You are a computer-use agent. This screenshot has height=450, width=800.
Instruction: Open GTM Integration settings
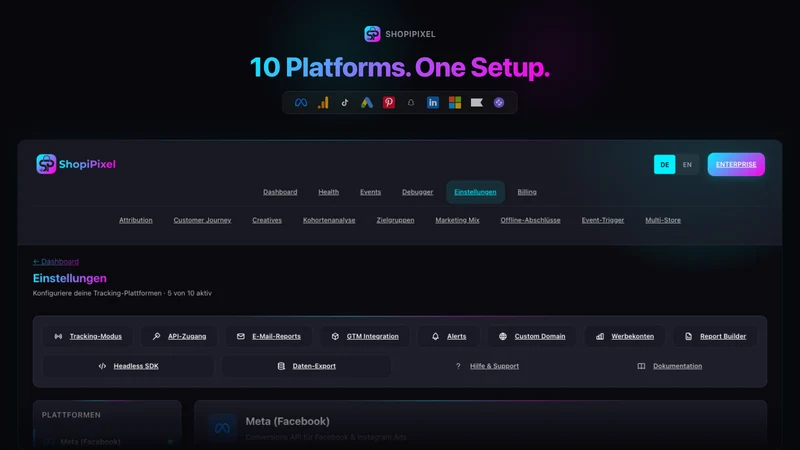365,336
